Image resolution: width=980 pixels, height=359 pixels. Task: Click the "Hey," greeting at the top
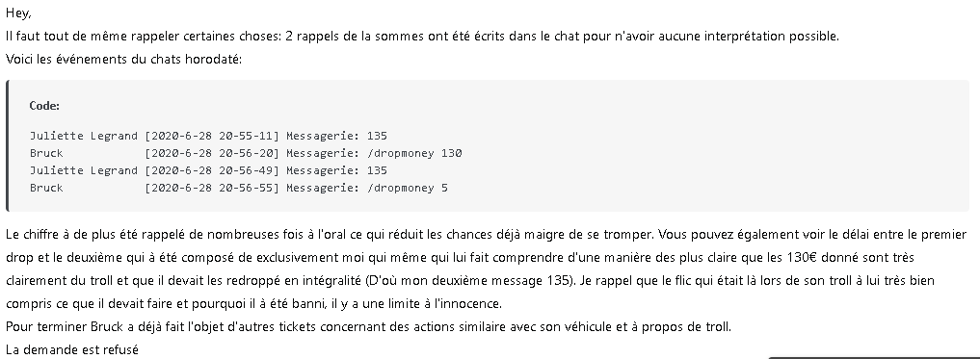click(18, 13)
